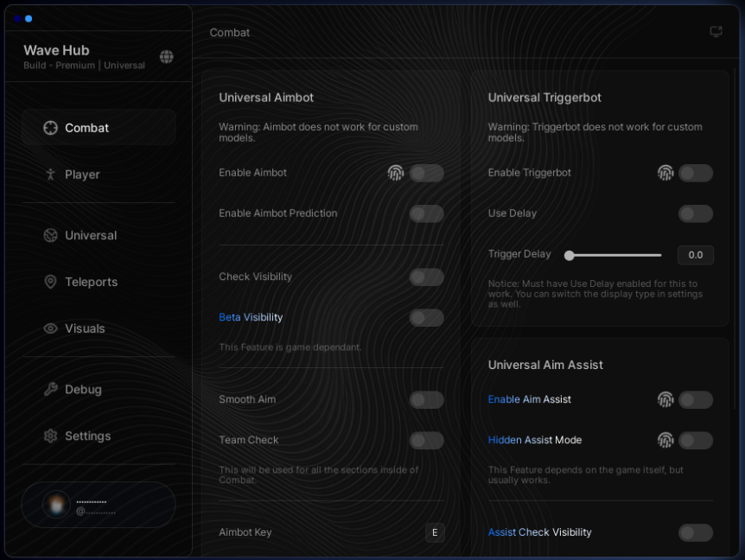Click the wrench icon beside Debug
Image resolution: width=745 pixels, height=560 pixels.
pos(49,389)
